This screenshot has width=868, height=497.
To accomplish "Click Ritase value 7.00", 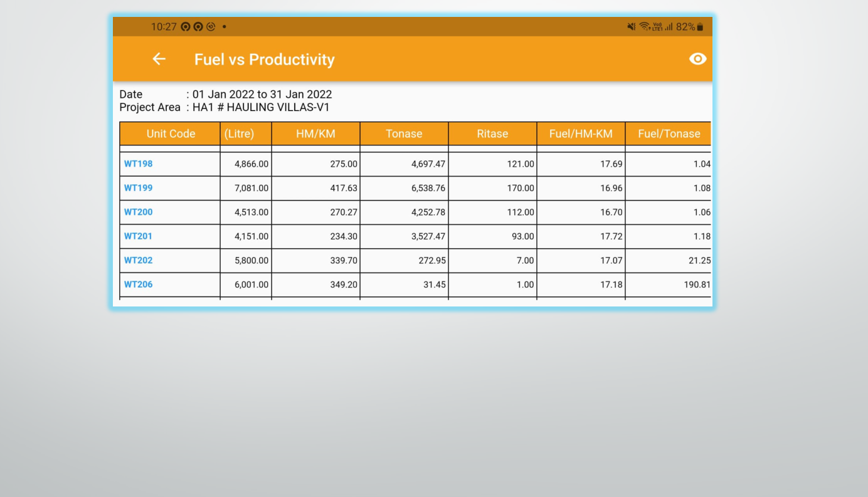I will pos(526,261).
